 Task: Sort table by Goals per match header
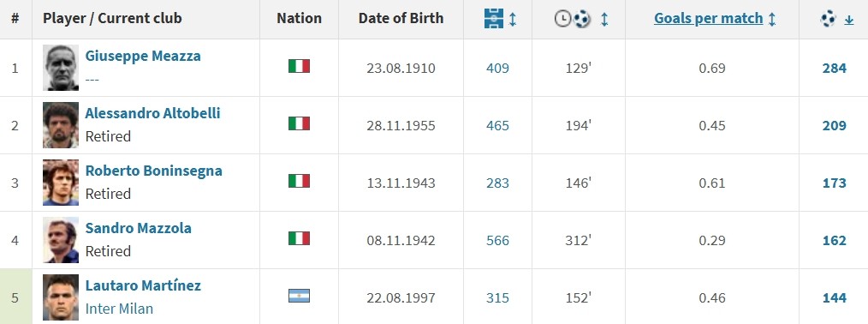pos(709,18)
